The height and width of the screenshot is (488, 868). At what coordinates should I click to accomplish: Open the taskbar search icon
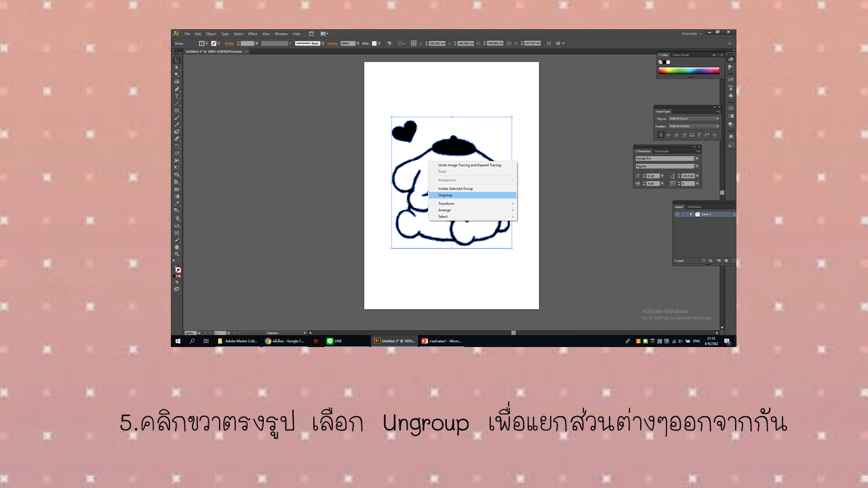pyautogui.click(x=192, y=341)
